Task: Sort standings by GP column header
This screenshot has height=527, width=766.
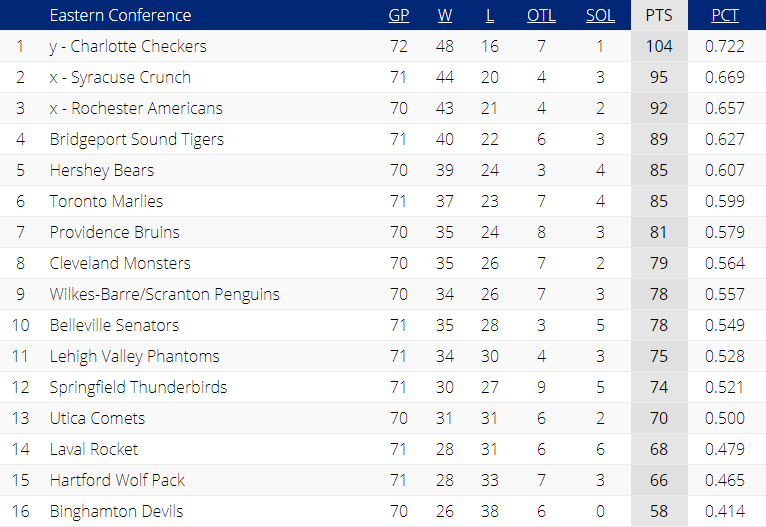Action: click(399, 16)
